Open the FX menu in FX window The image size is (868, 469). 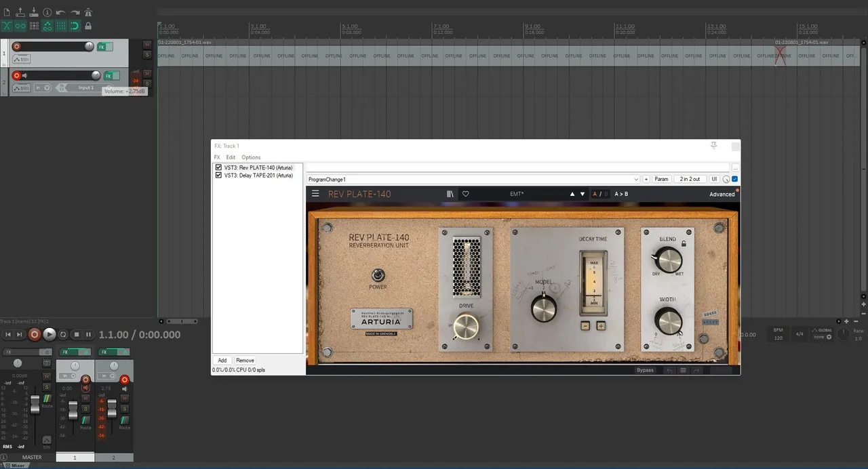tap(217, 157)
